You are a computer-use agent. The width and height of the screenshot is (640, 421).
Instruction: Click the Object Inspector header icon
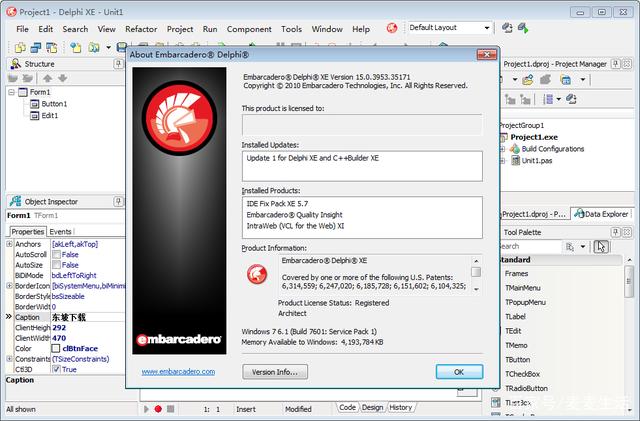(16, 201)
